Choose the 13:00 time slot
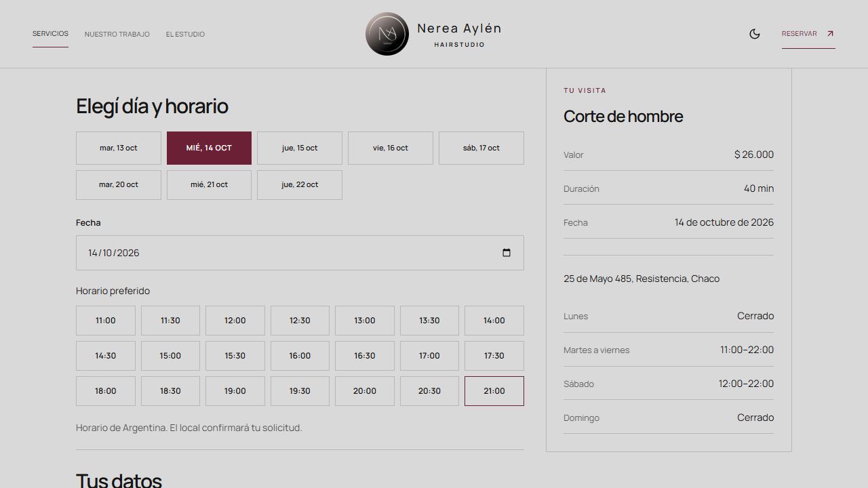The width and height of the screenshot is (868, 488). click(365, 321)
